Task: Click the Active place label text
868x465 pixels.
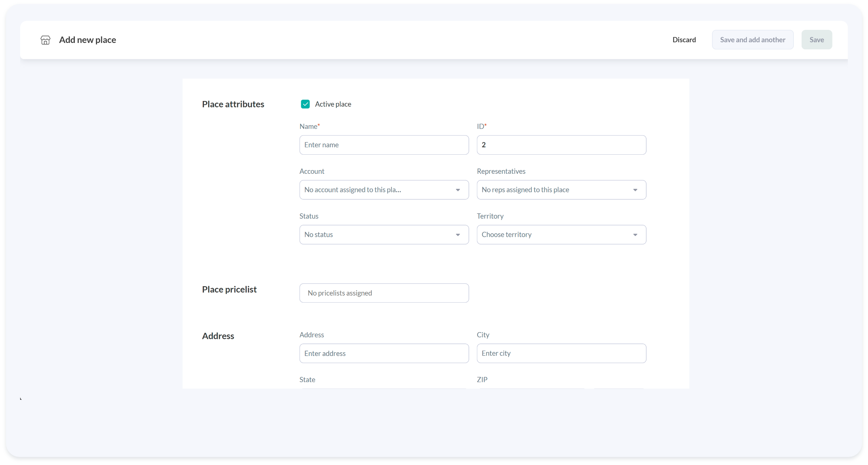Action: pos(333,104)
